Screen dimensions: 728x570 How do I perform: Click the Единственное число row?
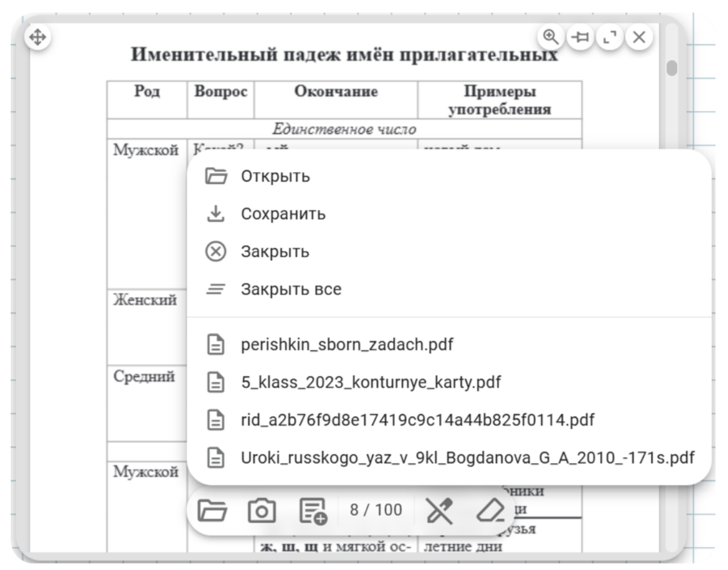(344, 128)
